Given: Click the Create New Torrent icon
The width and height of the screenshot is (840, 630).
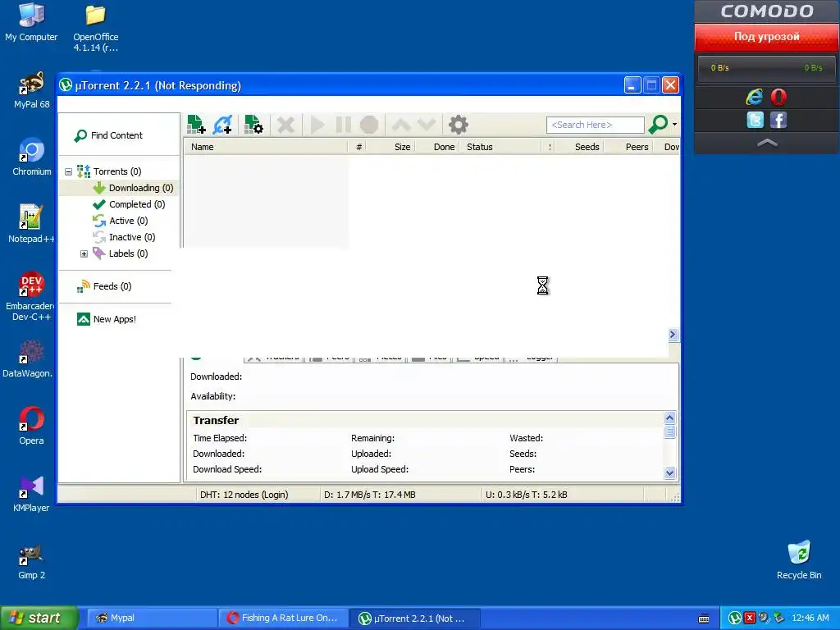Looking at the screenshot, I should [x=253, y=125].
